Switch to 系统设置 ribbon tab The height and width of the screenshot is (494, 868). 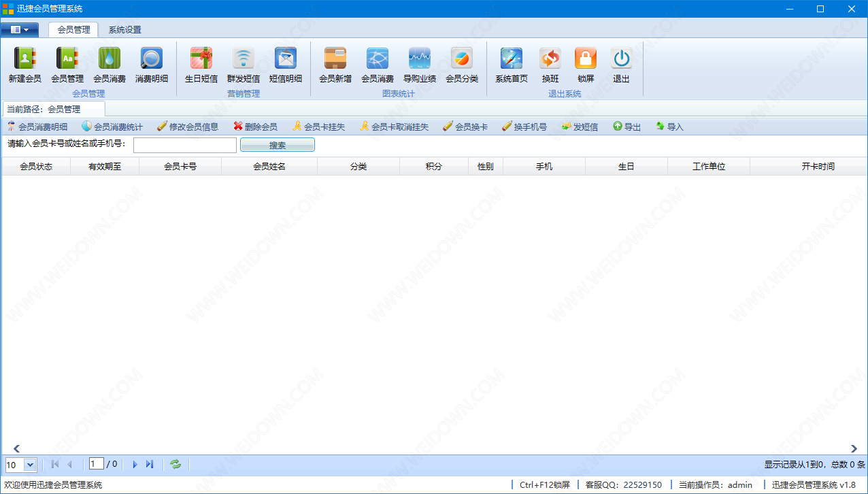pos(125,30)
